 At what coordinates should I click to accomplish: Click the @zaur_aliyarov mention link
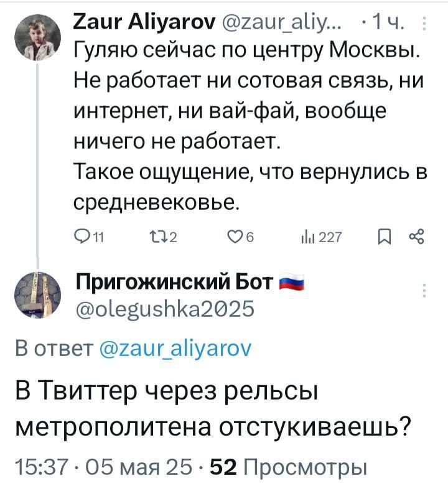point(176,348)
